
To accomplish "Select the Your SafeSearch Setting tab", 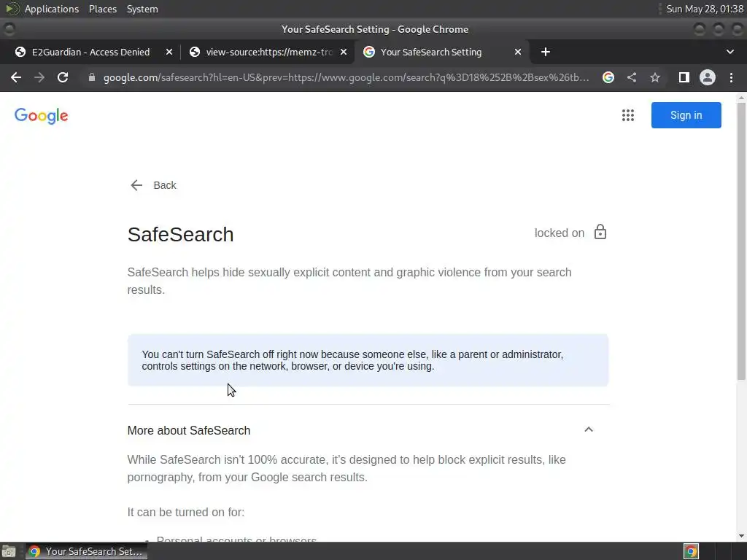I will tap(430, 52).
